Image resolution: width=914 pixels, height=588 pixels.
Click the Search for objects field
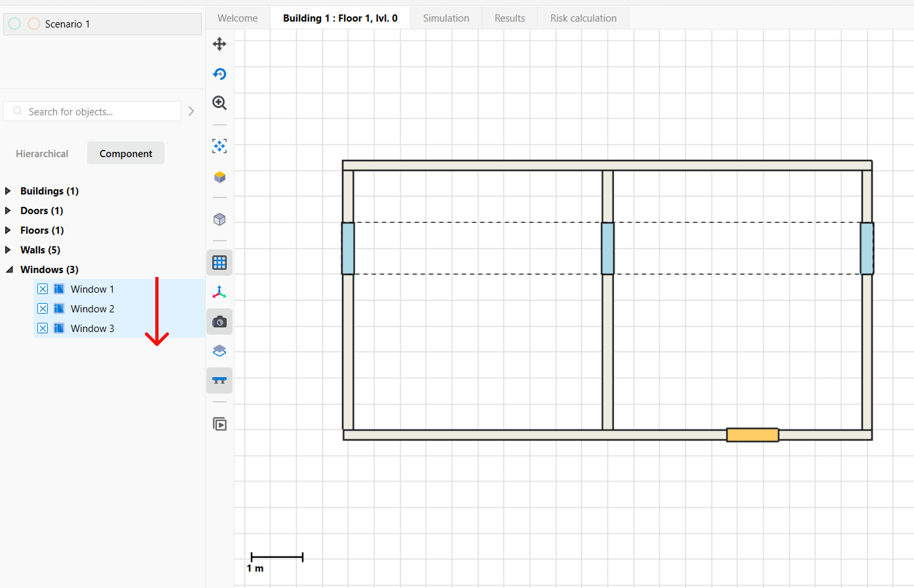[x=98, y=111]
